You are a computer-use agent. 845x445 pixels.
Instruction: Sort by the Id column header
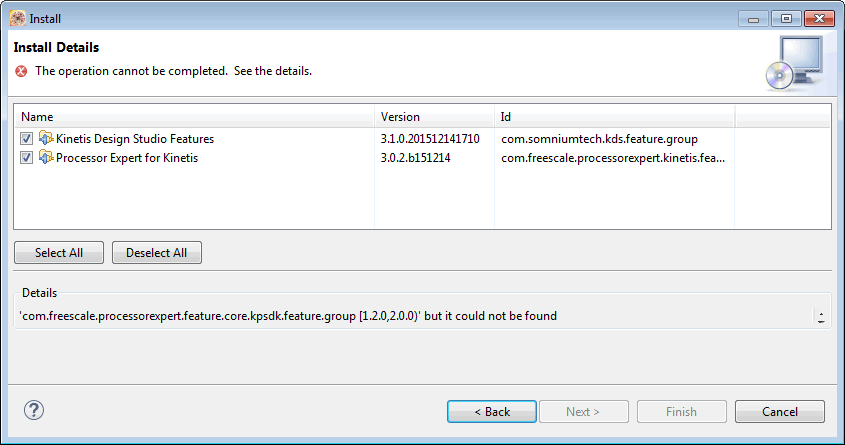tap(614, 117)
